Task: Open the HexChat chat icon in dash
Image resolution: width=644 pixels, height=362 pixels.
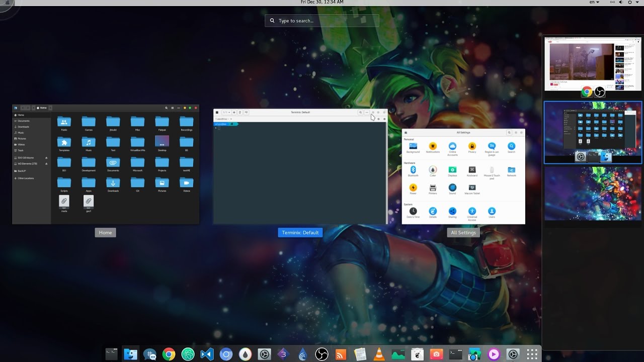Action: tap(149, 354)
